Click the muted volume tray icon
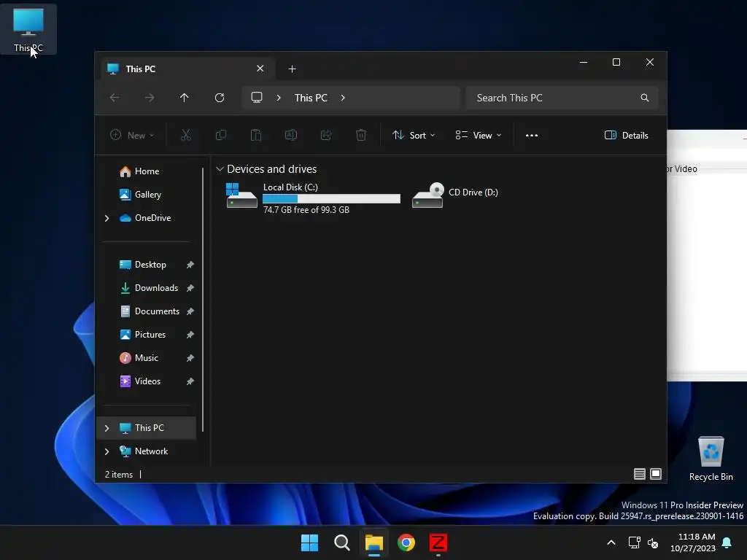This screenshot has width=747, height=560. coord(653,542)
